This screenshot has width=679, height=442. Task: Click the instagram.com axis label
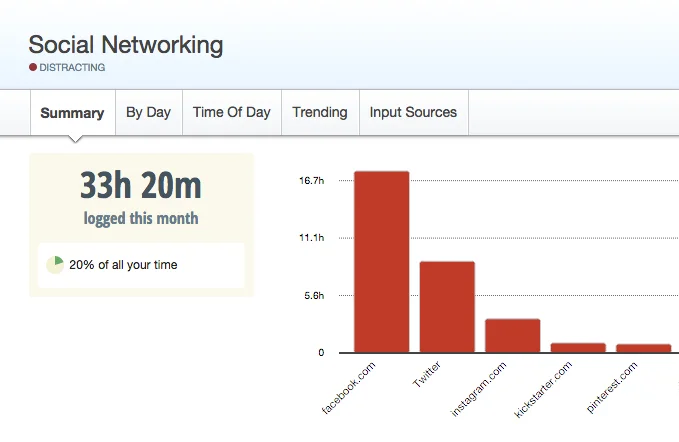point(479,389)
